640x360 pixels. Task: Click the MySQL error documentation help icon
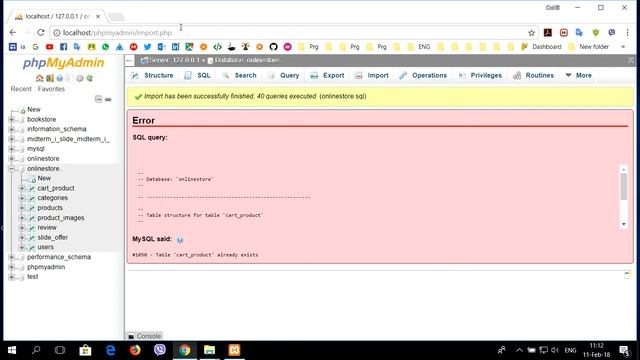pyautogui.click(x=180, y=240)
